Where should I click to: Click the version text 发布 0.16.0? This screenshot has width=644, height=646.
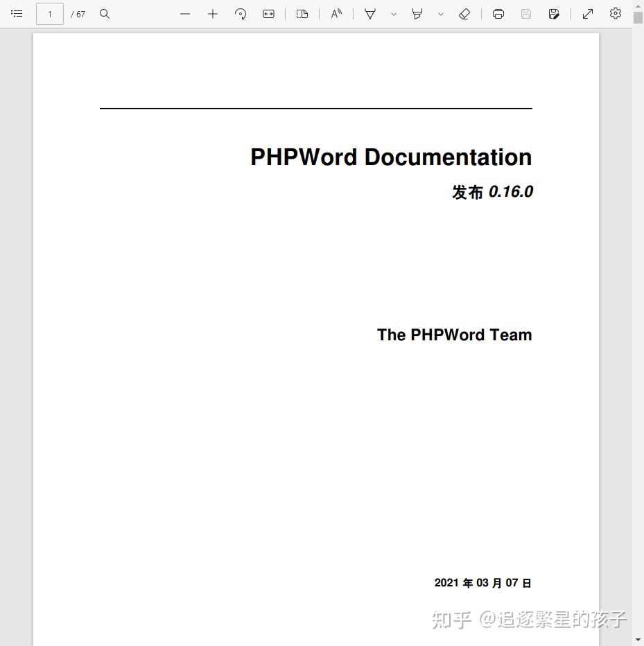pyautogui.click(x=492, y=192)
